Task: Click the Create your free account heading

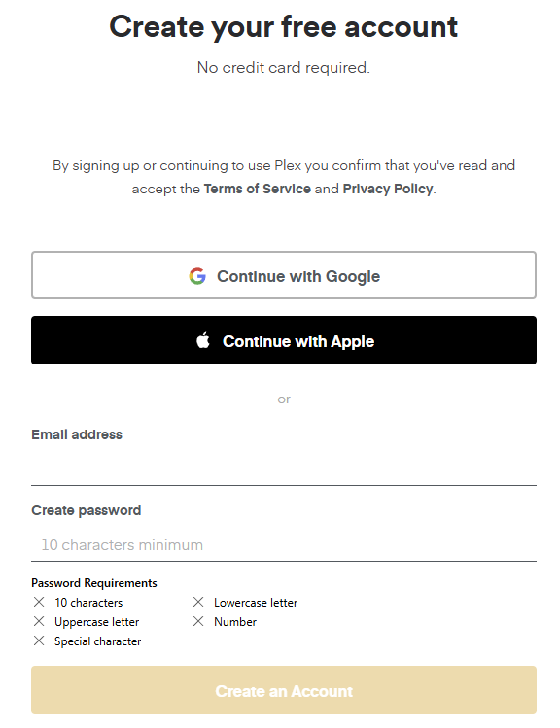Action: pos(284,27)
